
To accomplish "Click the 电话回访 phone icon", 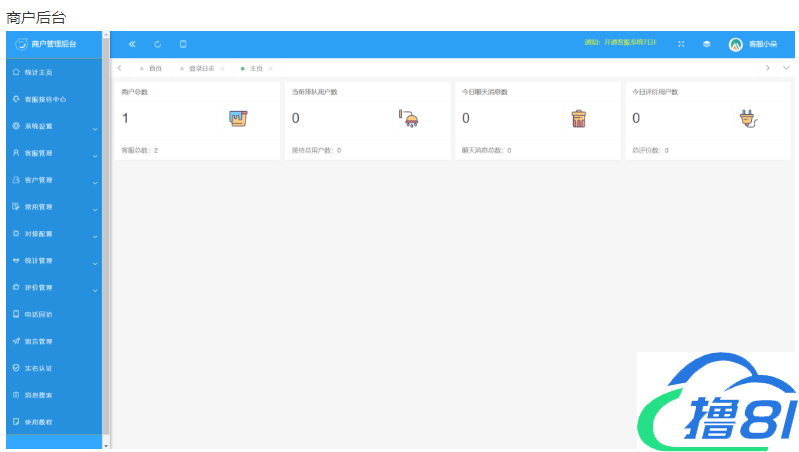I will pyautogui.click(x=16, y=314).
